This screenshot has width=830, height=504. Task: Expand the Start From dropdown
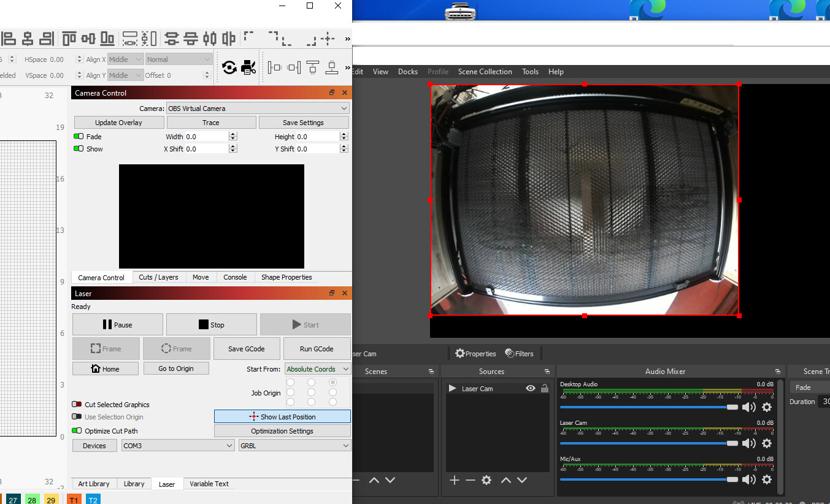pyautogui.click(x=318, y=369)
